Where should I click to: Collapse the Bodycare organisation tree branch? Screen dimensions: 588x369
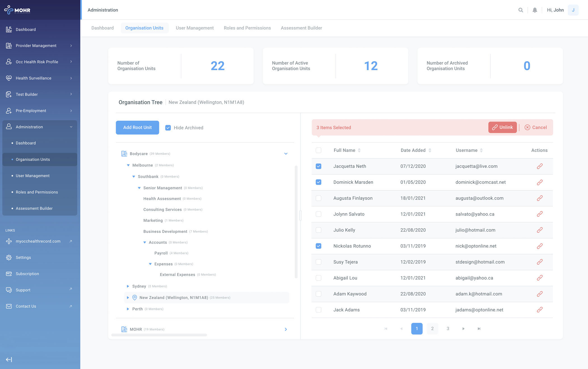pyautogui.click(x=286, y=153)
